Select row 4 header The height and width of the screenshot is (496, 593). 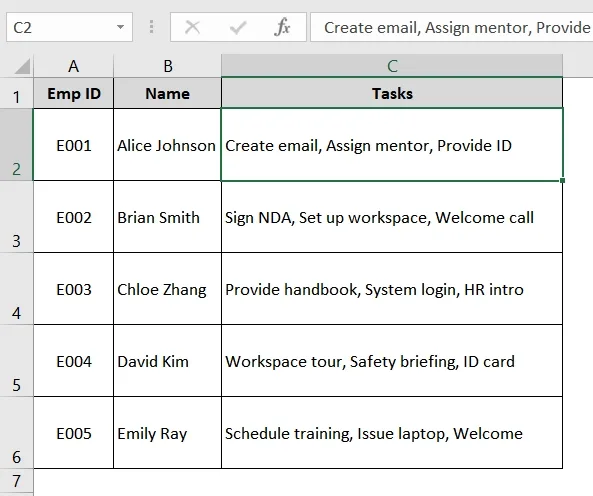coord(16,289)
